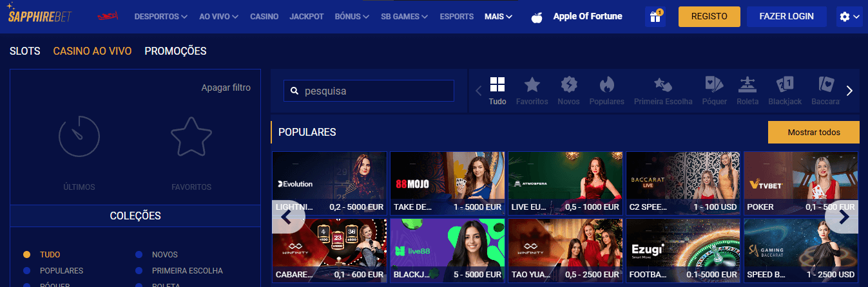The image size is (868, 287).
Task: Choose the Roleta category icon
Action: (x=747, y=85)
